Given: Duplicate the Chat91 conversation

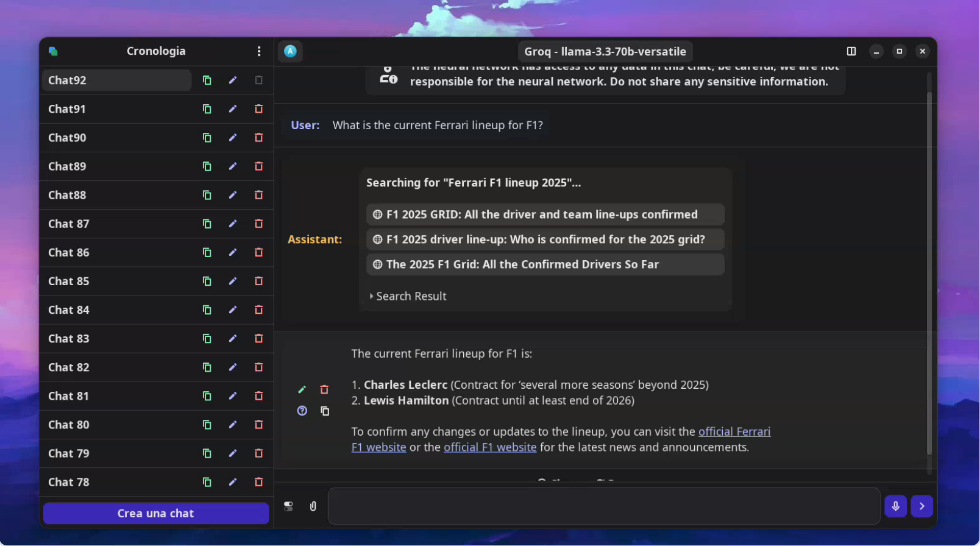Looking at the screenshot, I should coord(207,109).
